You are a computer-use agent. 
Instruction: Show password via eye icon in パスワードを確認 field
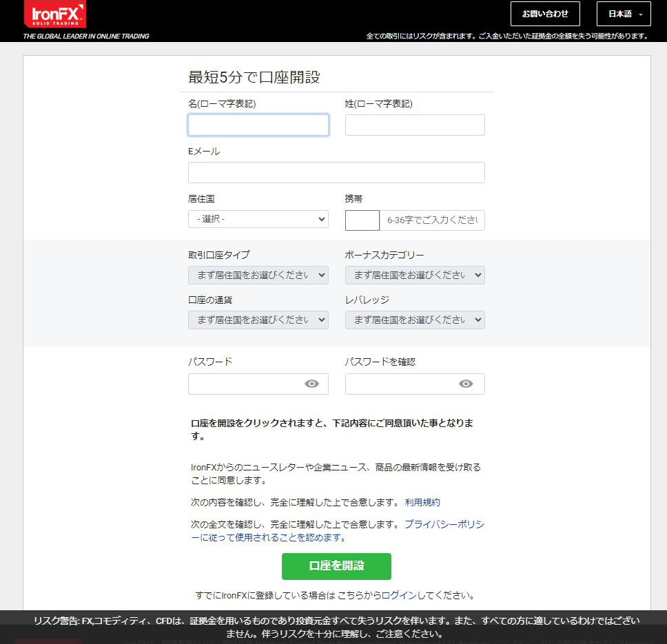(x=466, y=384)
